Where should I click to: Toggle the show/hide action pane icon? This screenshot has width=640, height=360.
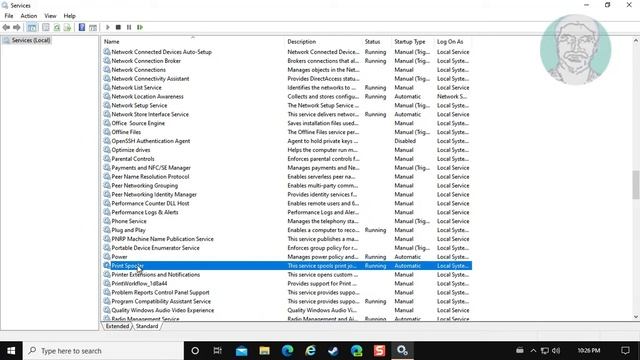93,27
